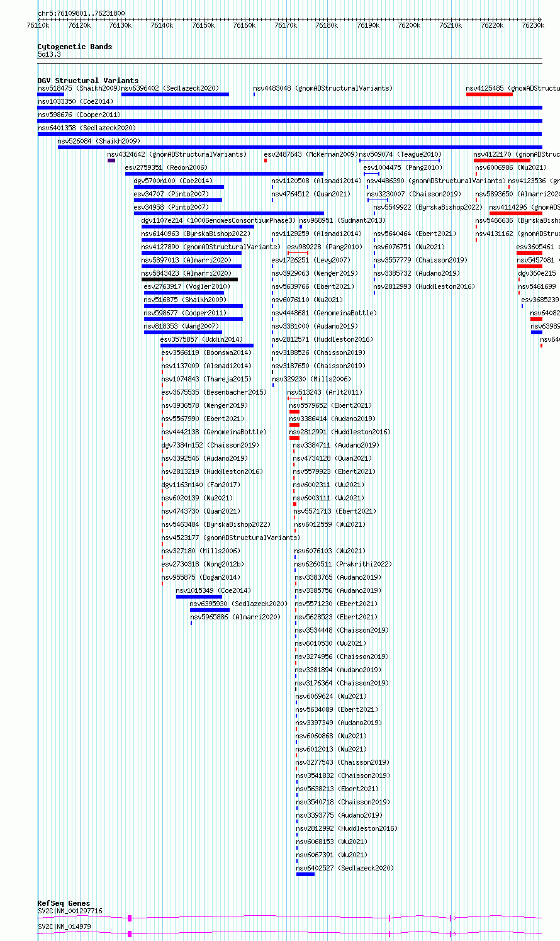The height and width of the screenshot is (941, 560).
Task: Open nsv329230 (Mills2006) variant
Action: point(311,380)
